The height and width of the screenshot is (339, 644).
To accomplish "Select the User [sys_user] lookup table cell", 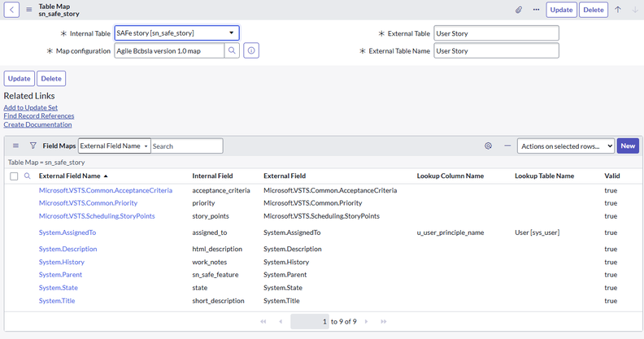I will click(x=537, y=233).
